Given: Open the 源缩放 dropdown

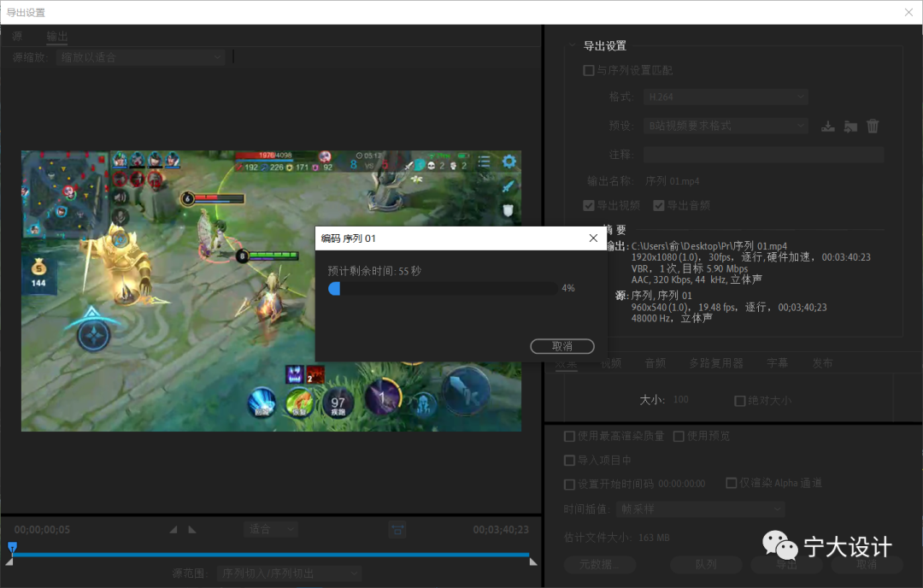Looking at the screenshot, I should pyautogui.click(x=141, y=57).
